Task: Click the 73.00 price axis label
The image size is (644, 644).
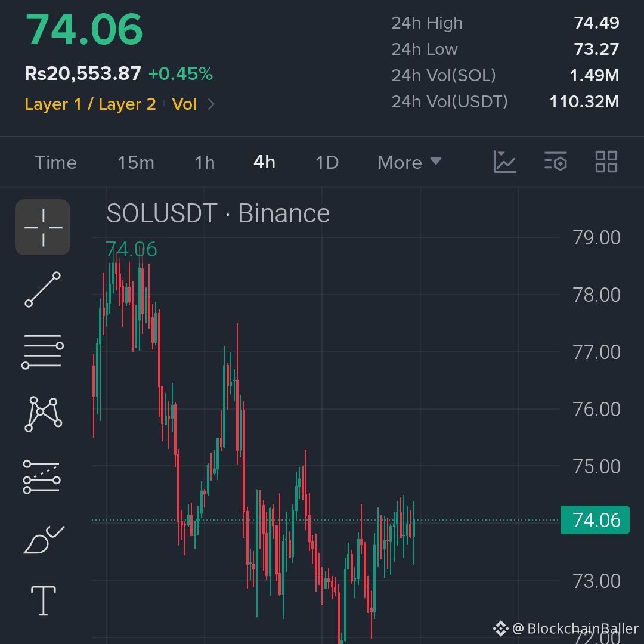Action: pos(596,581)
